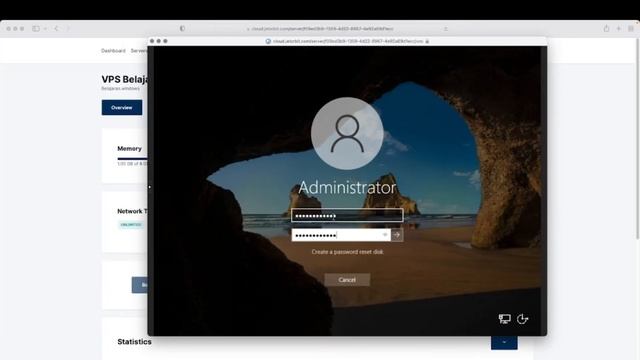Image resolution: width=640 pixels, height=360 pixels.
Task: Click the Memory heading on the VPS page
Action: pyautogui.click(x=129, y=149)
